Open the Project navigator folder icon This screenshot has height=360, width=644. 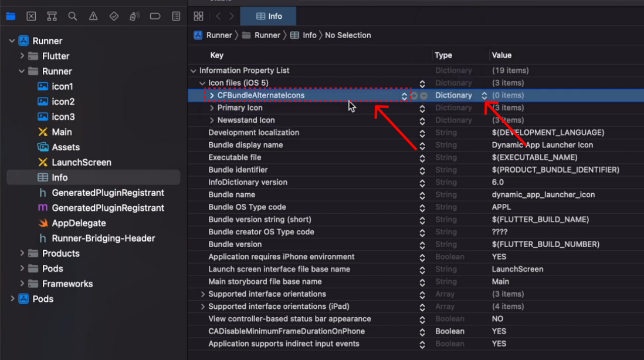click(11, 16)
